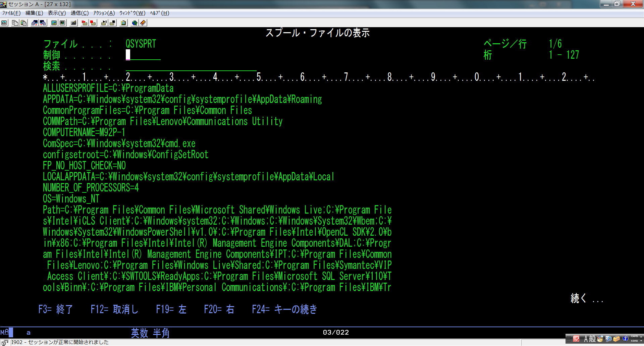
Task: Toggle KANA input on the IME bar
Action: tap(634, 341)
